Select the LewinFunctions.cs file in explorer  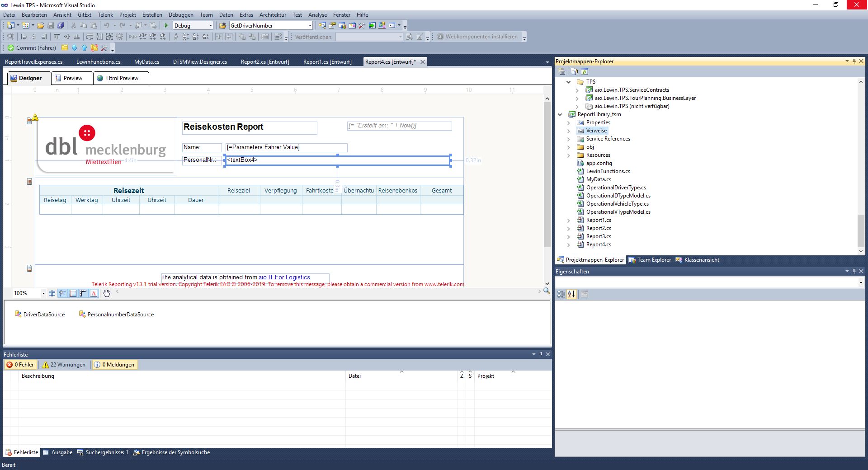click(608, 171)
